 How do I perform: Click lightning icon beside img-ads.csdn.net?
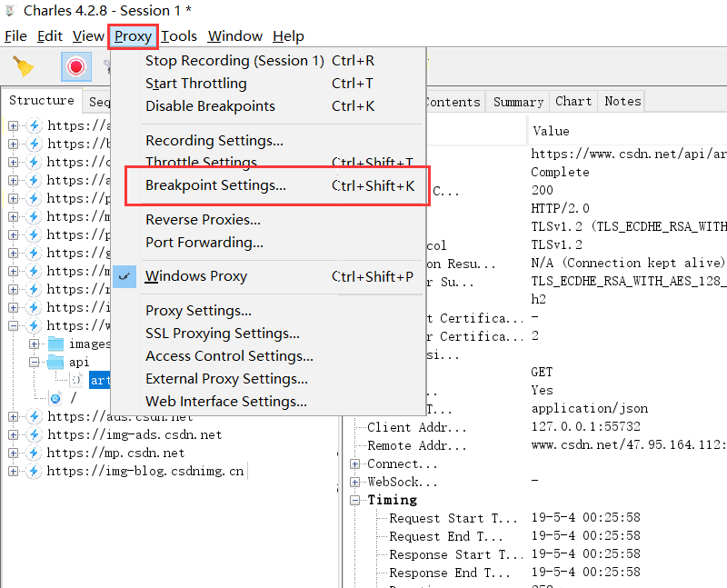pyautogui.click(x=34, y=434)
